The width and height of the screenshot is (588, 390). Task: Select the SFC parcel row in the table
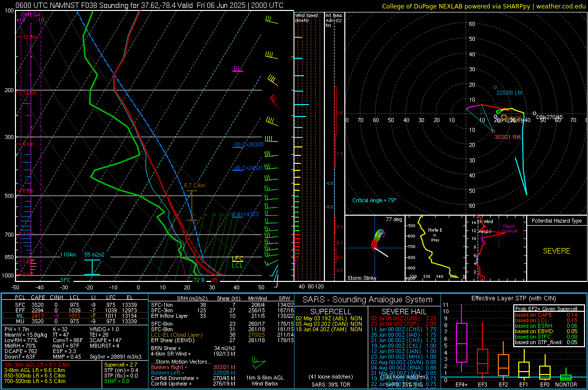(75, 305)
